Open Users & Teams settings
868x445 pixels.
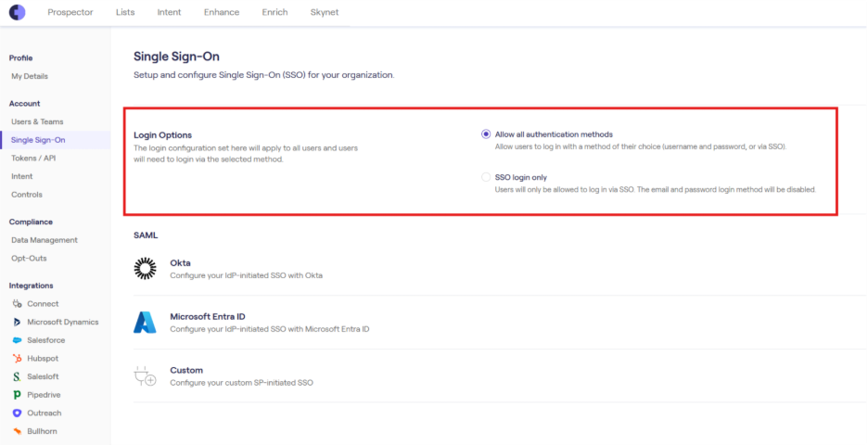37,121
